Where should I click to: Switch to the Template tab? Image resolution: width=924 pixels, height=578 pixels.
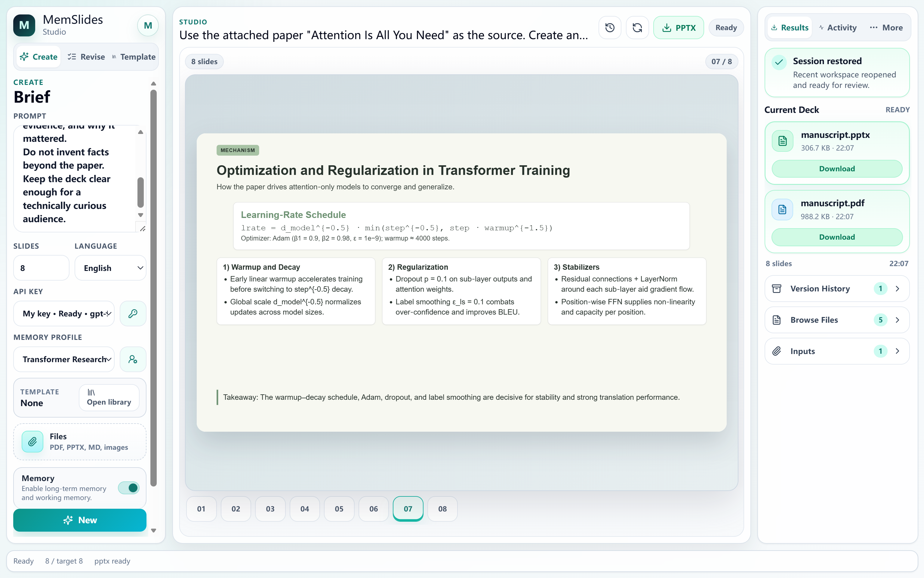pyautogui.click(x=134, y=57)
